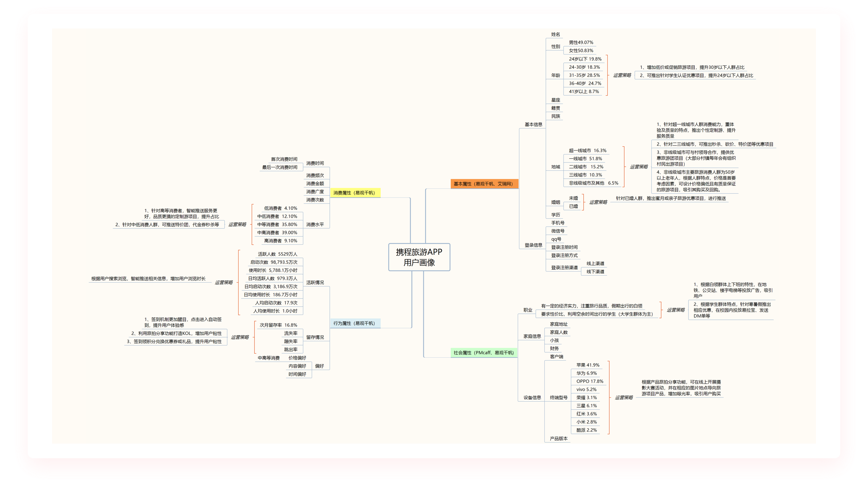Select the vivo 5.2% node
The image size is (868, 486).
(586, 389)
